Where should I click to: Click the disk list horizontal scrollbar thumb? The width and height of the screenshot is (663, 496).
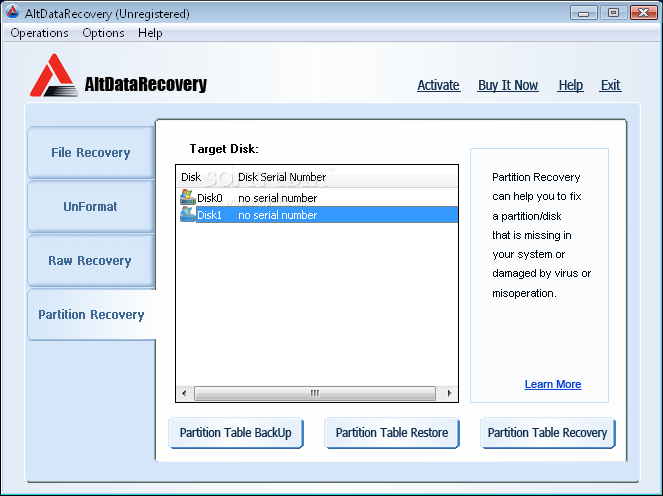[315, 393]
